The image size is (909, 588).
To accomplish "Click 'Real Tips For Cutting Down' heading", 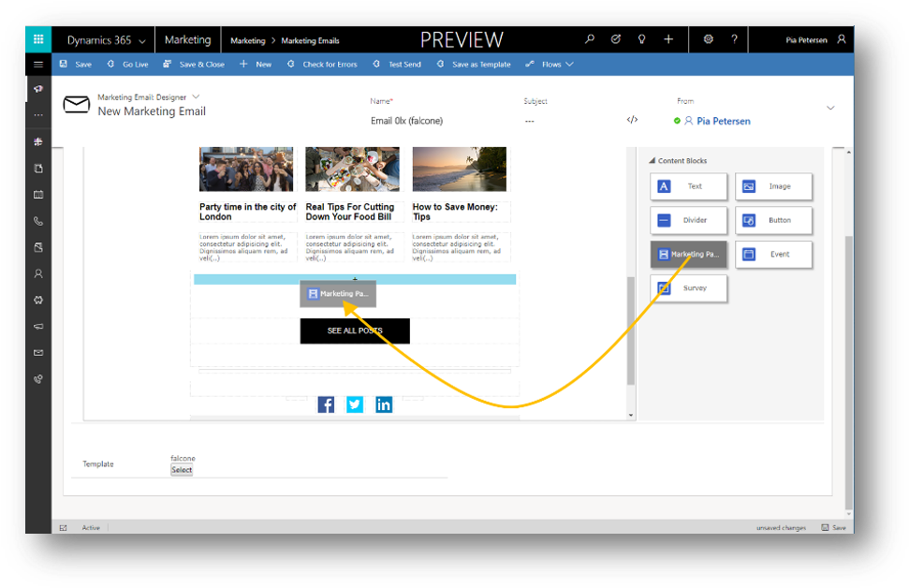I will pos(350,212).
